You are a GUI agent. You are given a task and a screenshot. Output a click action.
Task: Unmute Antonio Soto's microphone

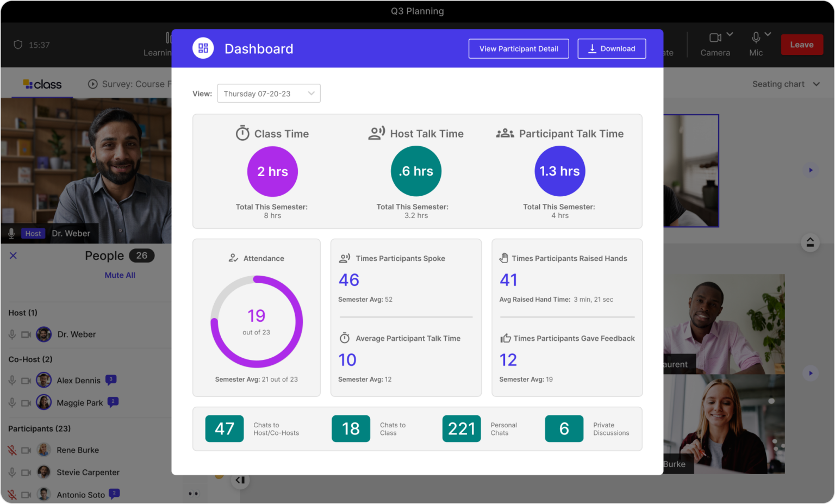click(12, 495)
